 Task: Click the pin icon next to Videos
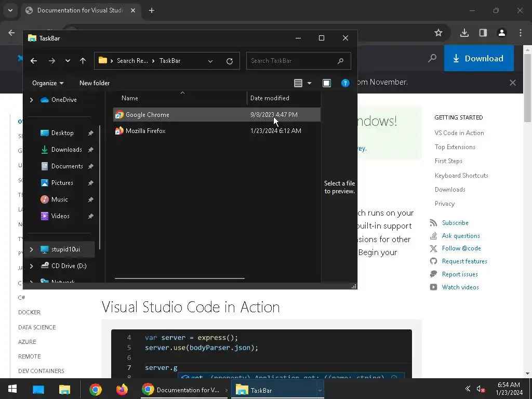90,217
